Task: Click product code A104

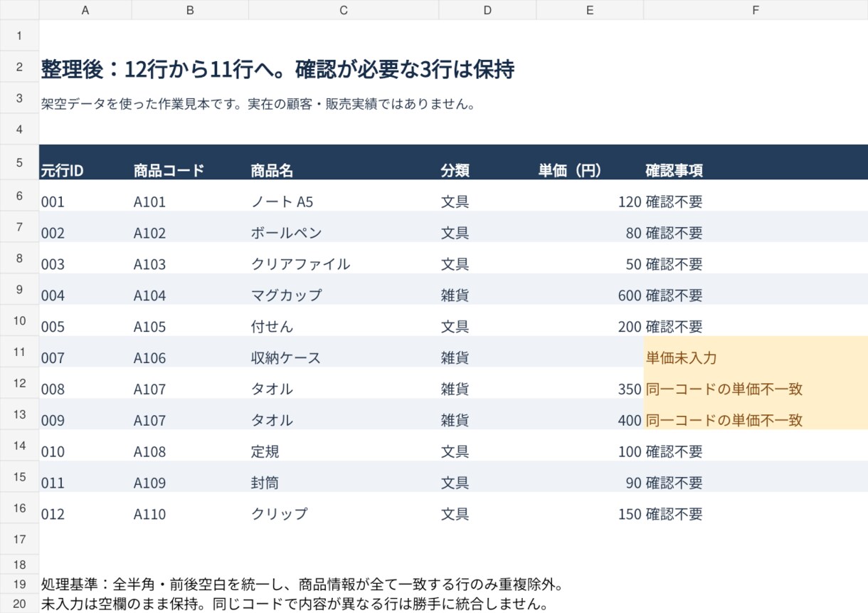Action: (190, 290)
